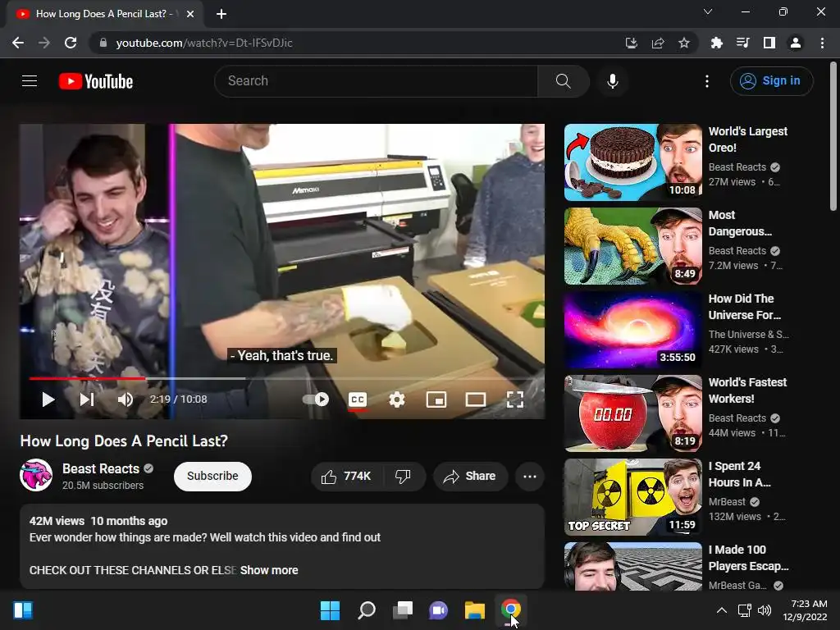Toggle Chrome side panel

point(769,43)
